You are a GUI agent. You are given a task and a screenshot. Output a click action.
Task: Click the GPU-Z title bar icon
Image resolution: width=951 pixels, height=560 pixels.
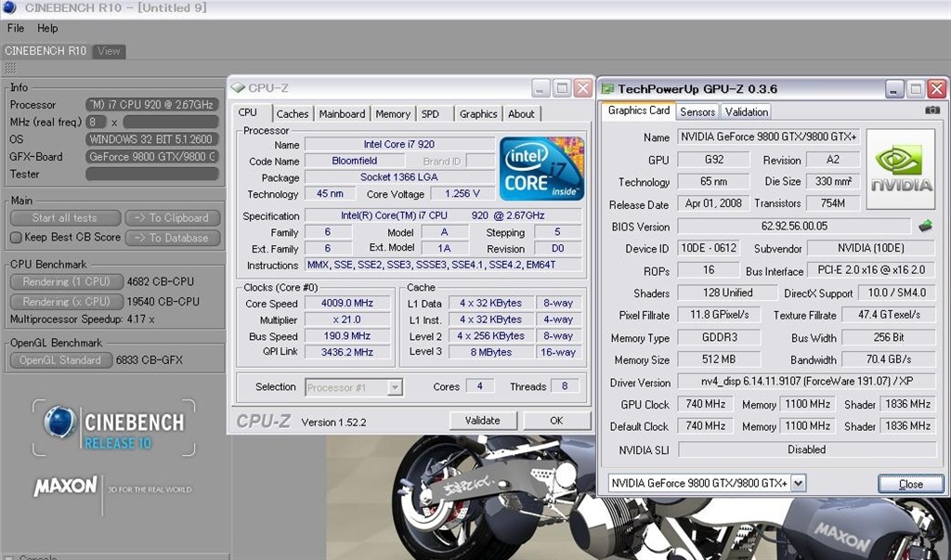tap(607, 89)
